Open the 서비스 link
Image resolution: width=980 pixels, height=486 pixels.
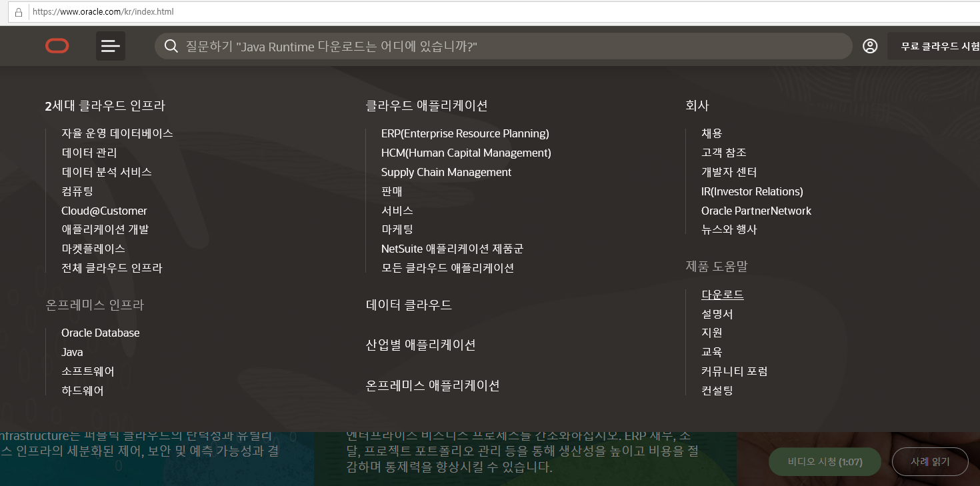(x=397, y=211)
